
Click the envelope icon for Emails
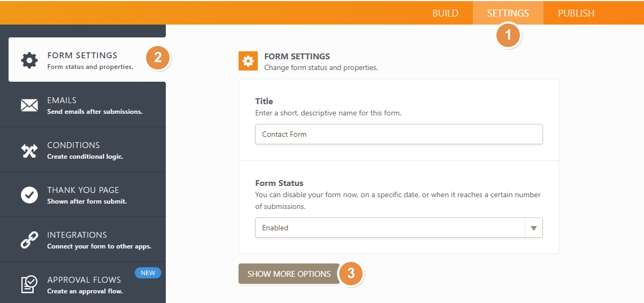29,105
